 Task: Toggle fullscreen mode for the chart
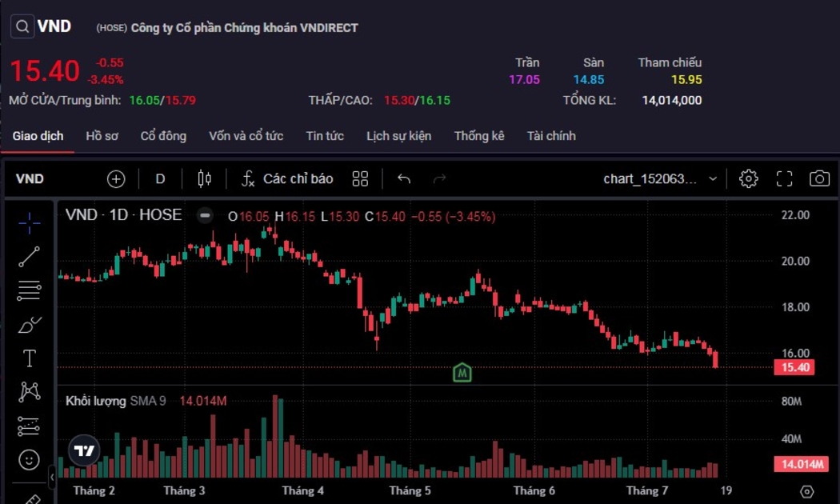click(784, 178)
